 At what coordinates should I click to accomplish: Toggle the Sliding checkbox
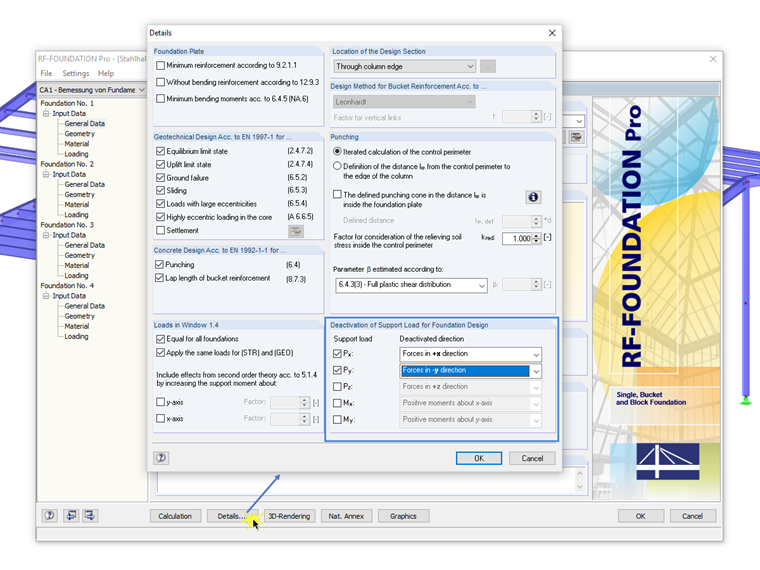[x=160, y=190]
